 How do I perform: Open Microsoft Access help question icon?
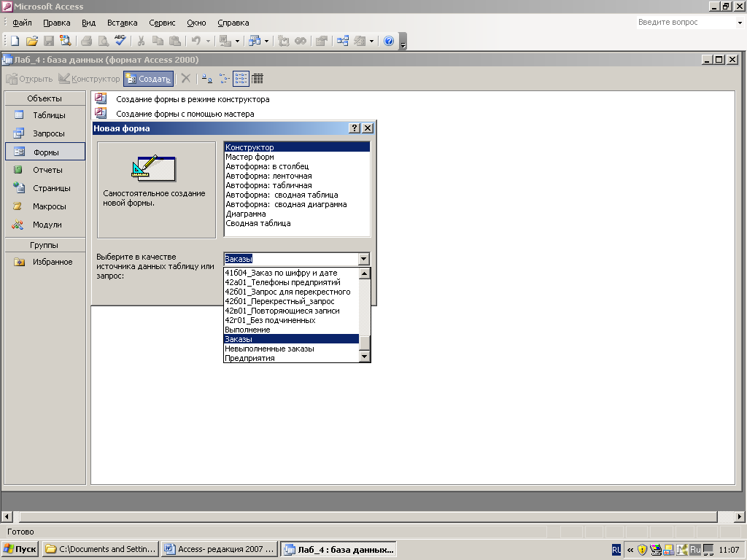click(389, 41)
